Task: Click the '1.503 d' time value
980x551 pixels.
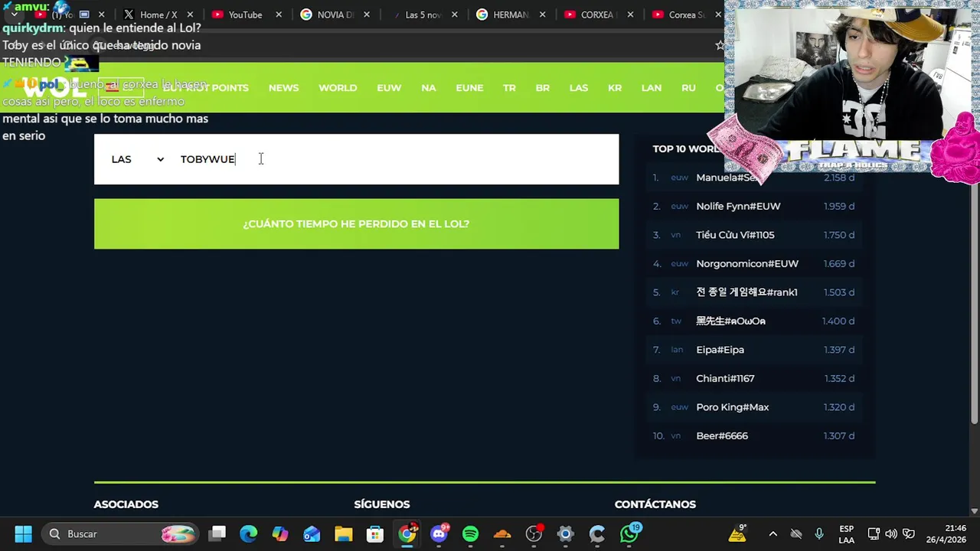Action: click(839, 292)
